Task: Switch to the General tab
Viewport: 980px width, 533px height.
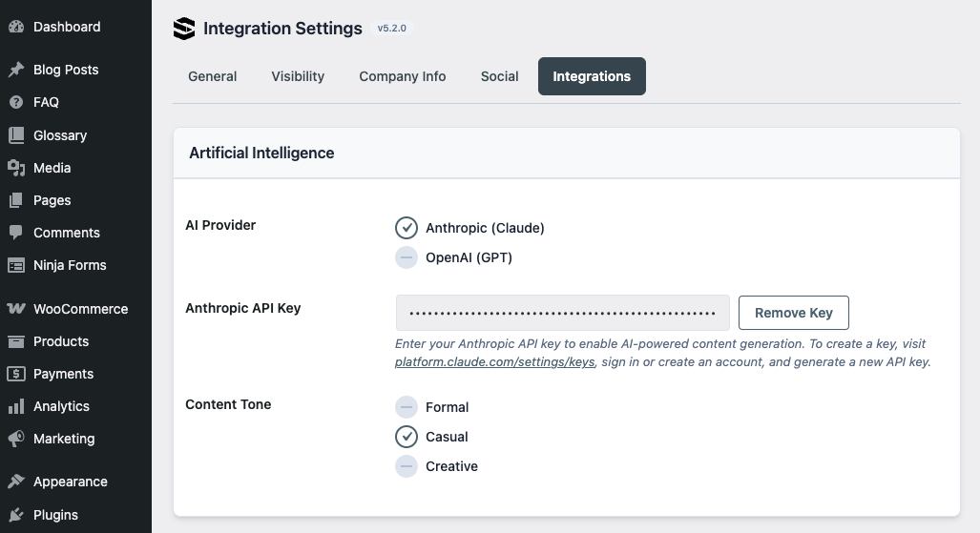Action: [213, 76]
